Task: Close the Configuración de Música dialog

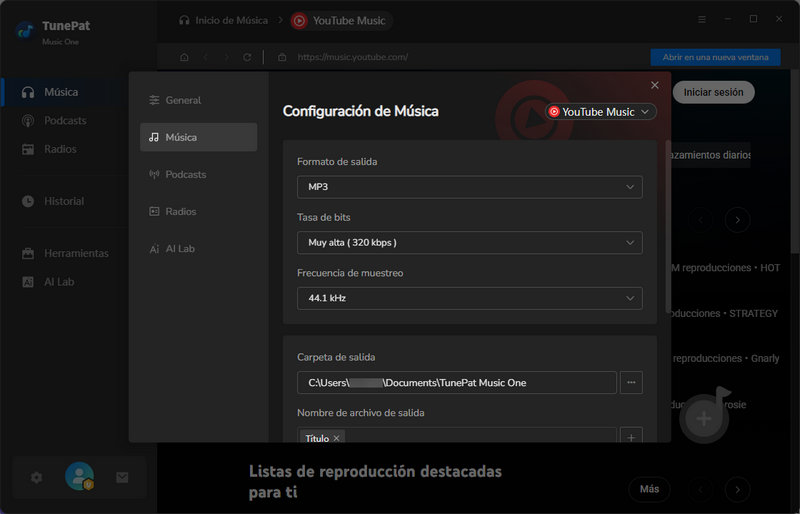Action: 655,86
